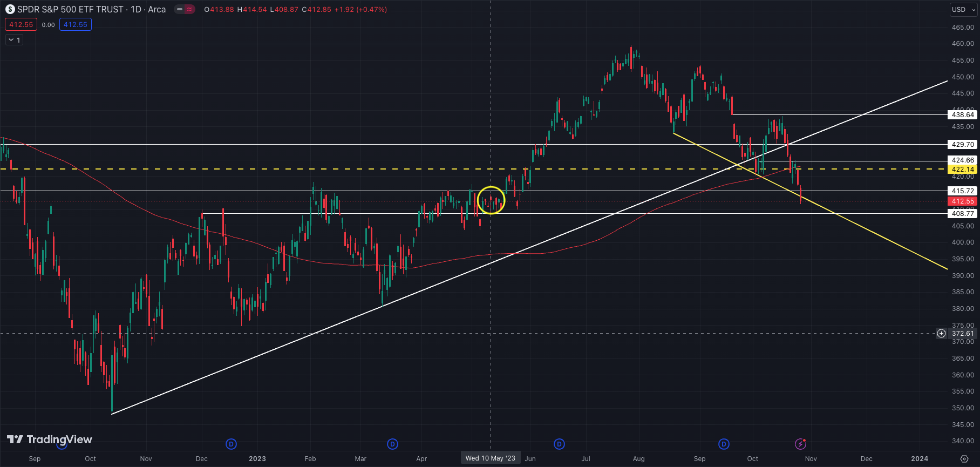Click the SPDR symbol logo icon
This screenshot has height=467, width=980.
[x=10, y=9]
